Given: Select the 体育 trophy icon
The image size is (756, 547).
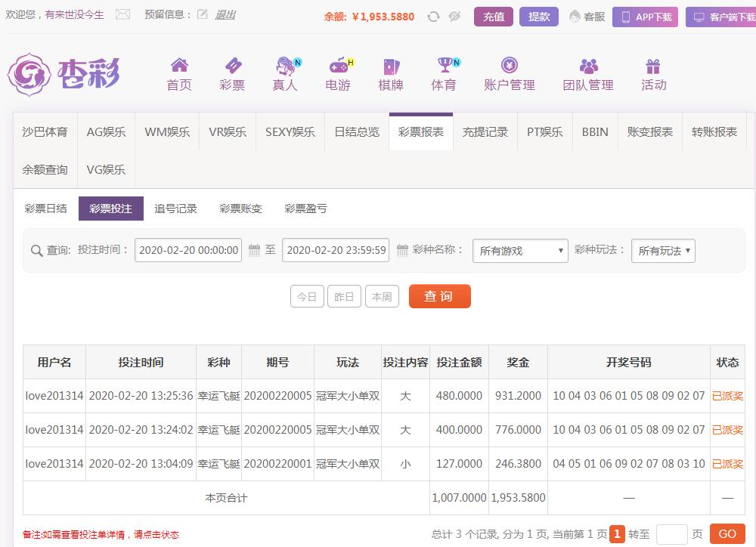Looking at the screenshot, I should click(x=444, y=66).
